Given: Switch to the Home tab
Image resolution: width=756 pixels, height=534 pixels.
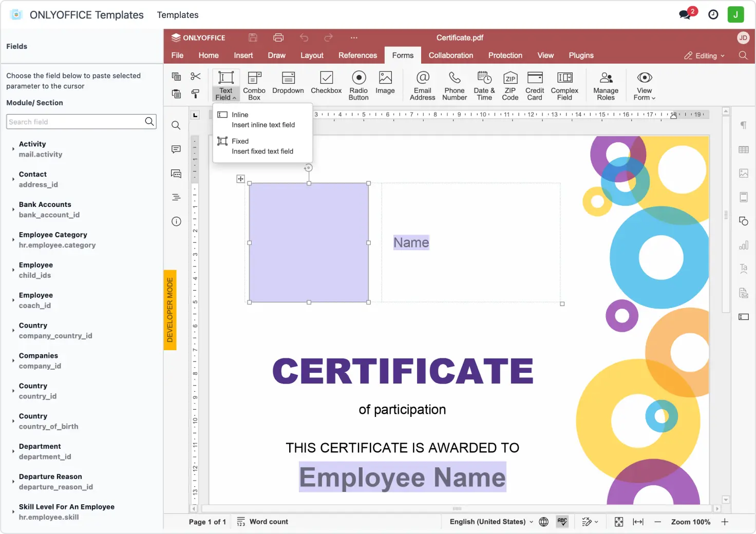Looking at the screenshot, I should pyautogui.click(x=209, y=55).
